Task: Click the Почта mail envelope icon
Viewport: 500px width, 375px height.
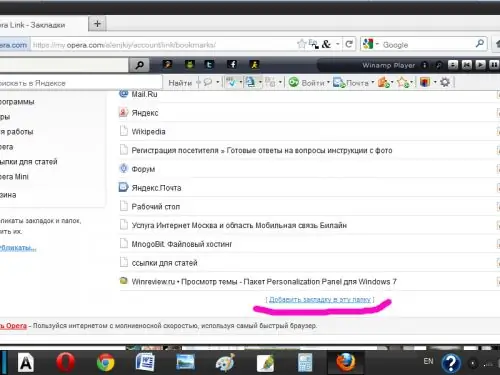Action: [339, 82]
